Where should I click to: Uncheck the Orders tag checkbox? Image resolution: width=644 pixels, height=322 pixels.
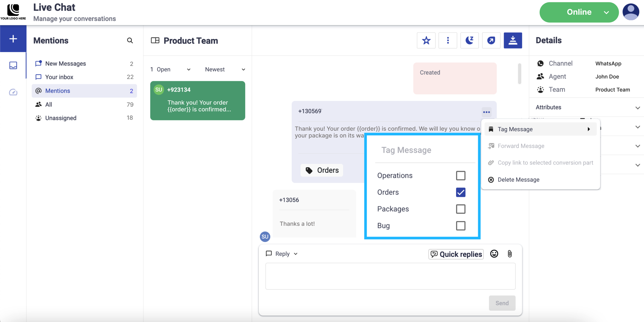461,192
